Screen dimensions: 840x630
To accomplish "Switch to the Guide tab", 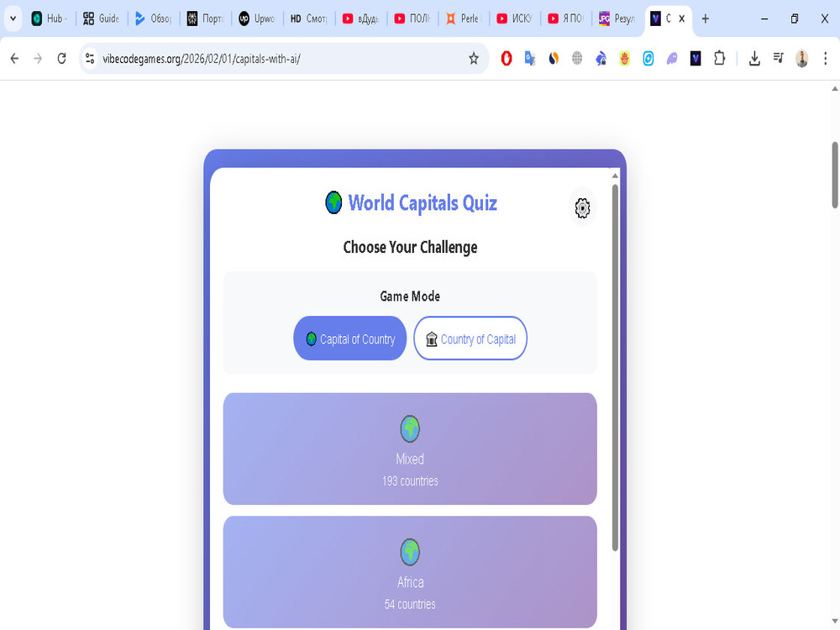I will 102,18.
